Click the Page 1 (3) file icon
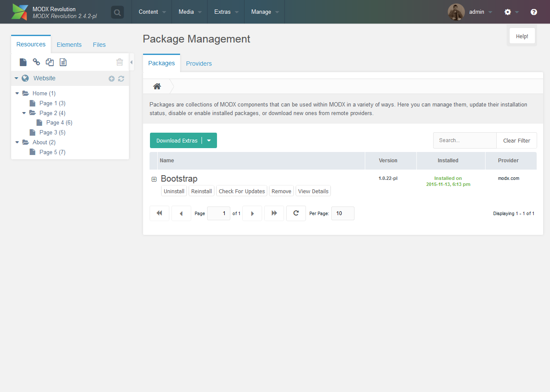 click(x=32, y=103)
